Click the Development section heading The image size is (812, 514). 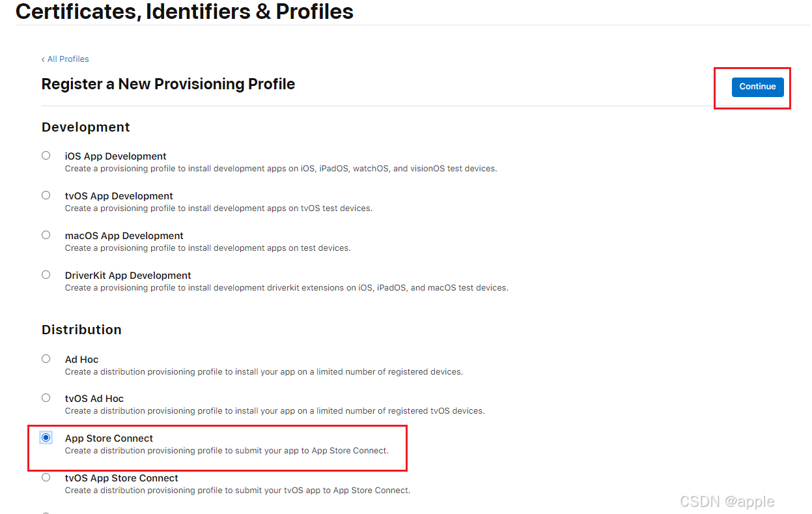click(x=85, y=127)
